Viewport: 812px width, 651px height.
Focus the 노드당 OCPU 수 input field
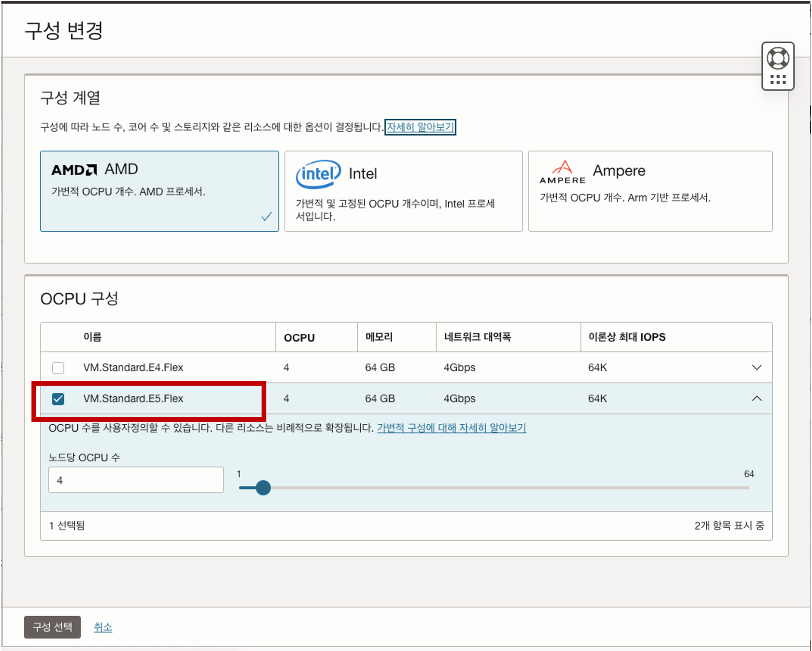[136, 480]
